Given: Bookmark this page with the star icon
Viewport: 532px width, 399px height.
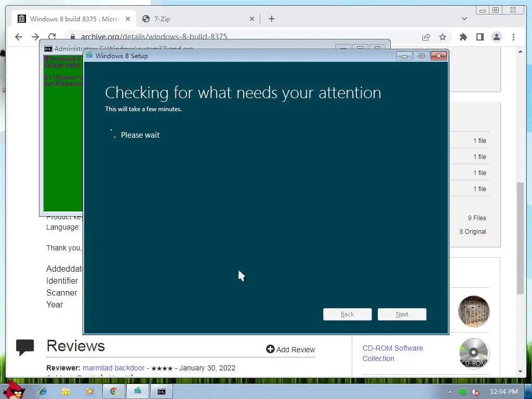Looking at the screenshot, I should tap(443, 37).
